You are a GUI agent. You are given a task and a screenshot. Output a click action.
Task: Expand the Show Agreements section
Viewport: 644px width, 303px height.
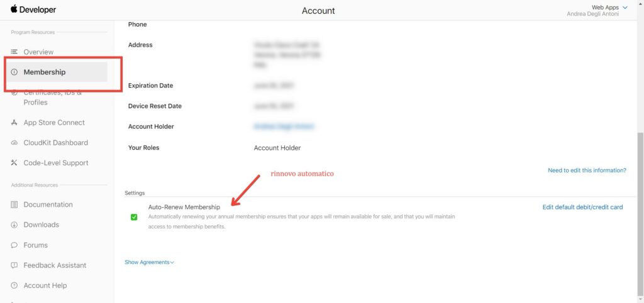pos(149,262)
